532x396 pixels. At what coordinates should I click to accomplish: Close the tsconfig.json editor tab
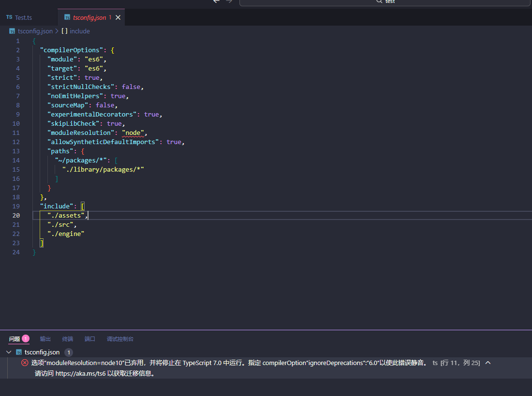pyautogui.click(x=118, y=17)
